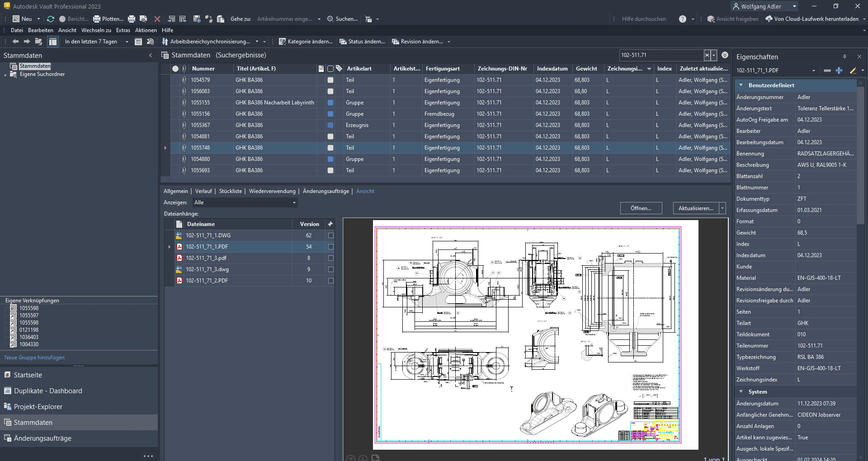Click Neue Gruppe hinzufügen link

[x=34, y=358]
